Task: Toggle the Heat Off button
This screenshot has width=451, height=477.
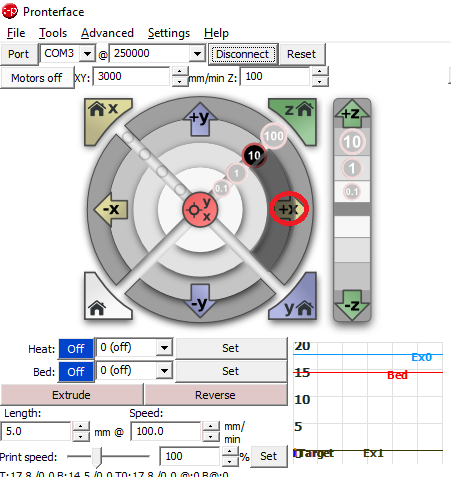Action: click(x=76, y=349)
